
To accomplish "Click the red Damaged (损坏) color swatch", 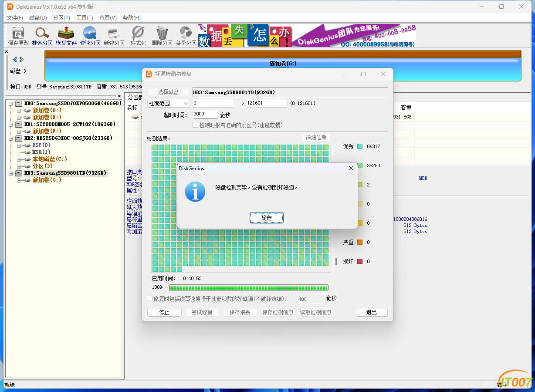I will point(360,261).
